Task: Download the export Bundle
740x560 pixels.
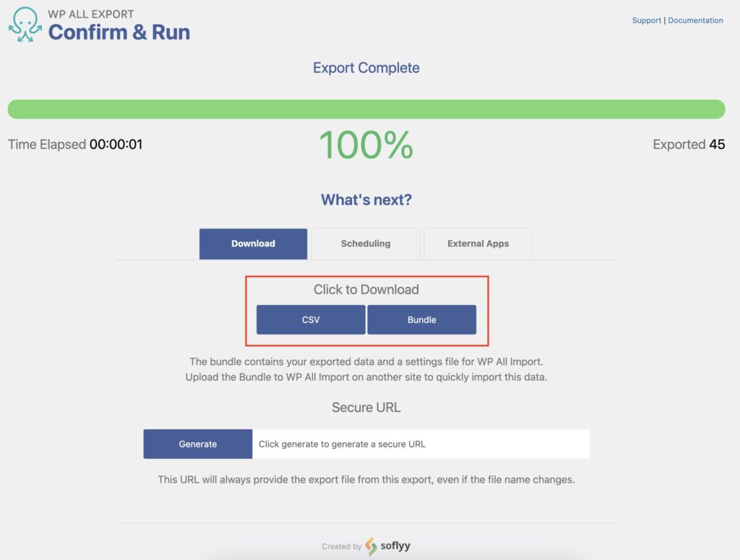Action: click(x=422, y=319)
